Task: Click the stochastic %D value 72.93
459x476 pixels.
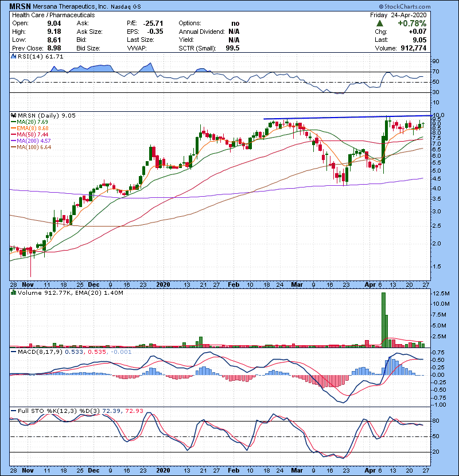Action: (134, 411)
